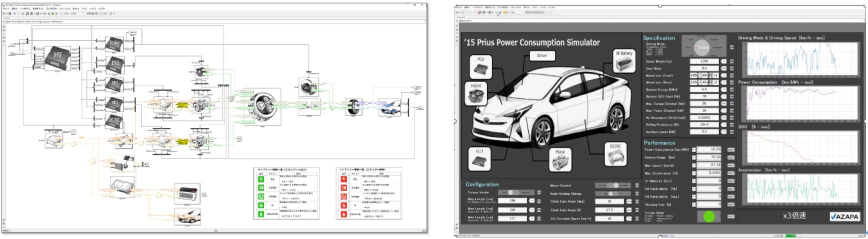Image resolution: width=868 pixels, height=239 pixels.
Task: Click the Hi-Battery component icon
Action: [624, 60]
